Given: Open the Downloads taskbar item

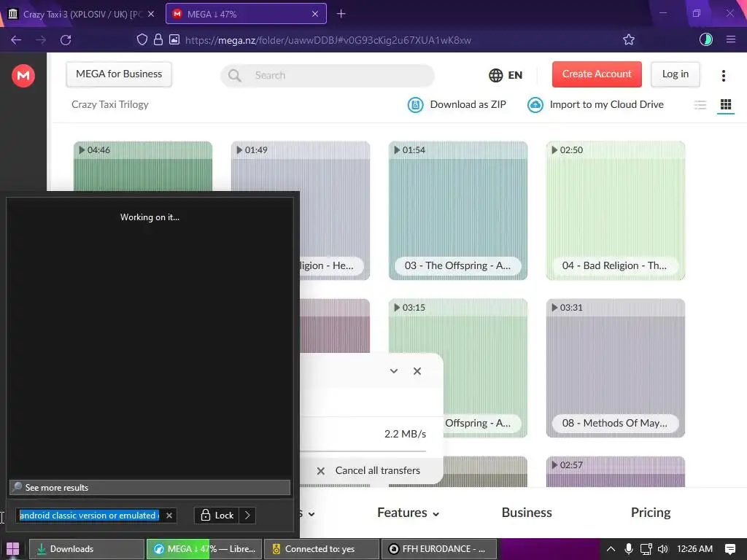Looking at the screenshot, I should click(x=87, y=549).
